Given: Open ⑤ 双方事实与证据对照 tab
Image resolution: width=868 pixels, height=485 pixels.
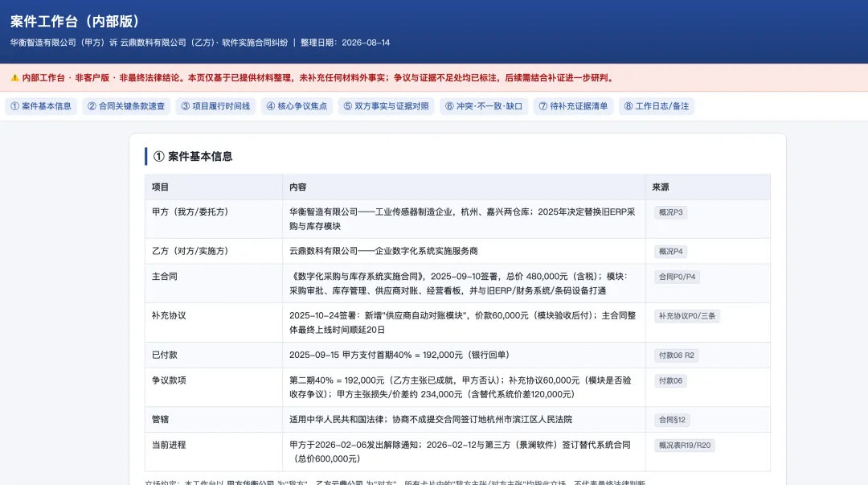Looking at the screenshot, I should (x=387, y=106).
